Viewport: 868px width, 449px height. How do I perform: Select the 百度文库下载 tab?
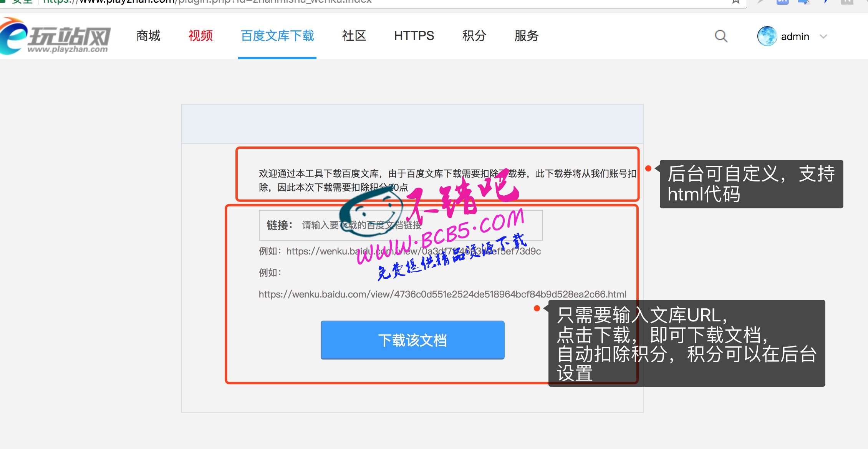click(277, 36)
